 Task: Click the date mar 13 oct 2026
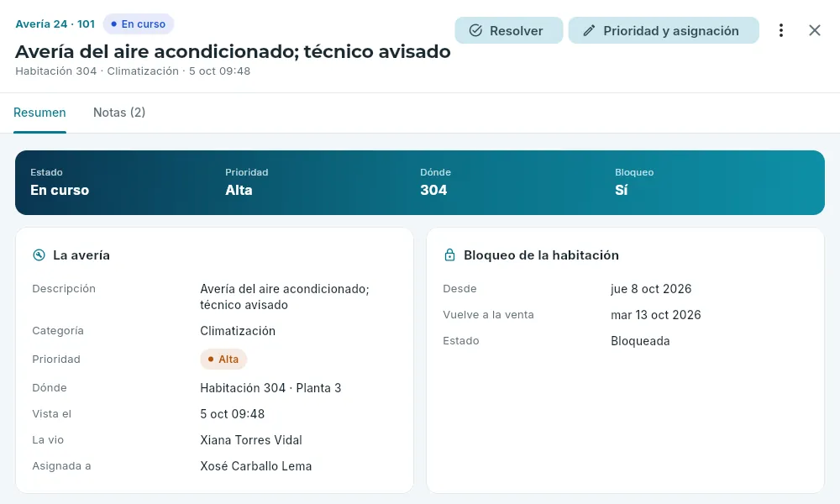[x=656, y=315]
